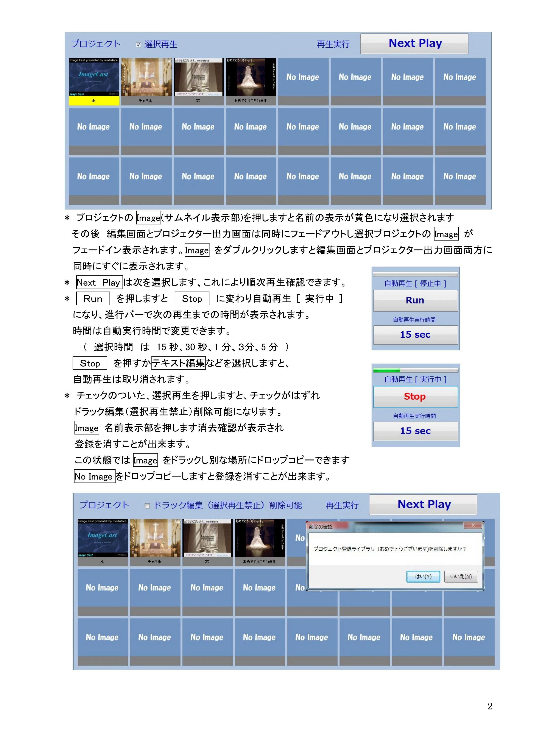Screen dimensions: 534x756
Task: Select the ImageCast thumbnail above the yellow 水 label
Action: click(x=94, y=77)
